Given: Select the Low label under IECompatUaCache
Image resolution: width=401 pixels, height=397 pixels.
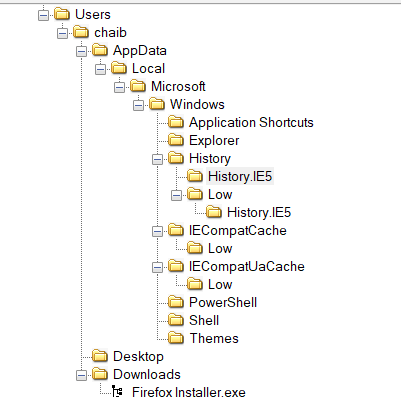Looking at the screenshot, I should click(220, 285).
